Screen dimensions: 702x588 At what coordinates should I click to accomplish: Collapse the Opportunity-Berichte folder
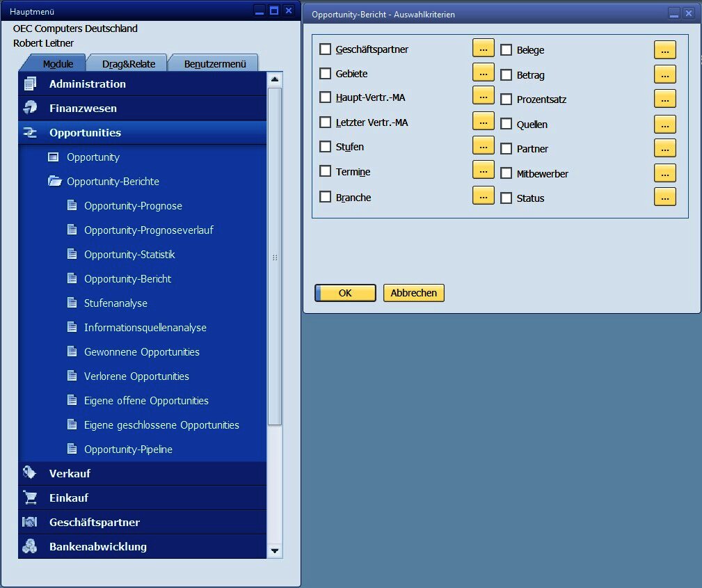point(55,182)
